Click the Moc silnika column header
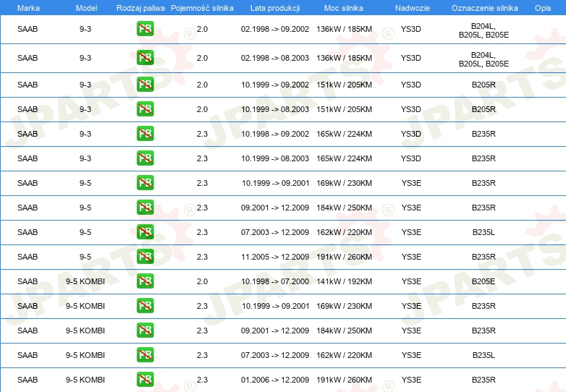The height and width of the screenshot is (392, 566). [x=344, y=7]
